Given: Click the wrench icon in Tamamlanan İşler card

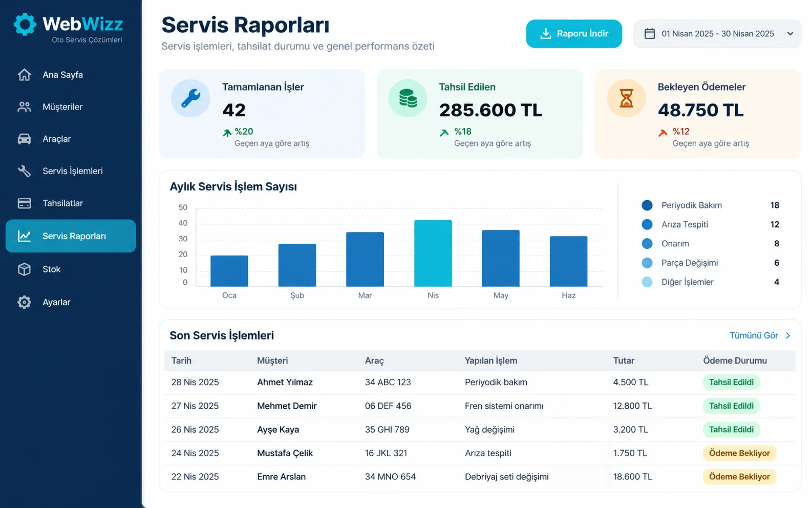Looking at the screenshot, I should 190,98.
